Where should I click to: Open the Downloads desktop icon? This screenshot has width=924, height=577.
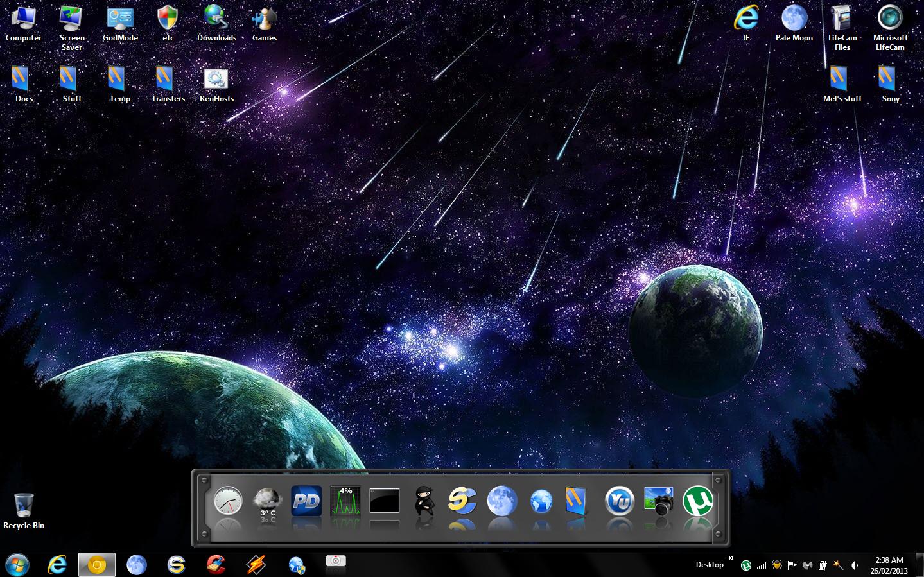[x=216, y=24]
